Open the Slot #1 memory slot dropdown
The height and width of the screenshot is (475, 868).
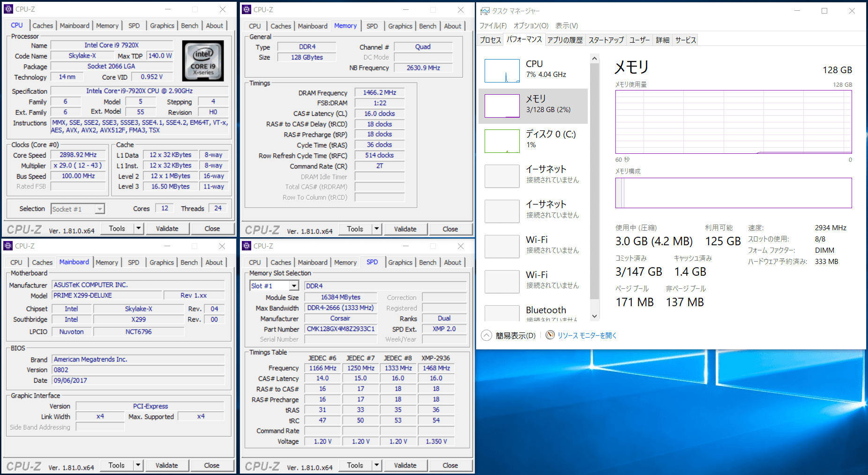pyautogui.click(x=294, y=286)
